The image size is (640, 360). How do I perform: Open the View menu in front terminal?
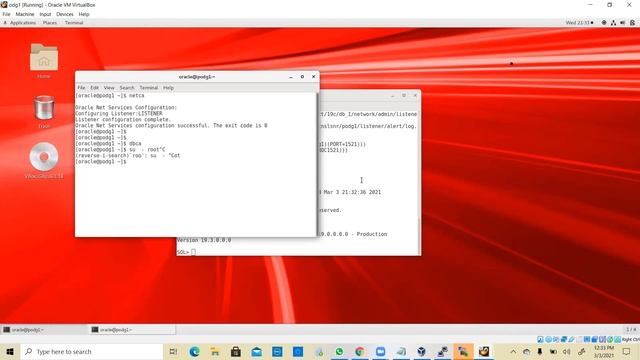pos(109,88)
